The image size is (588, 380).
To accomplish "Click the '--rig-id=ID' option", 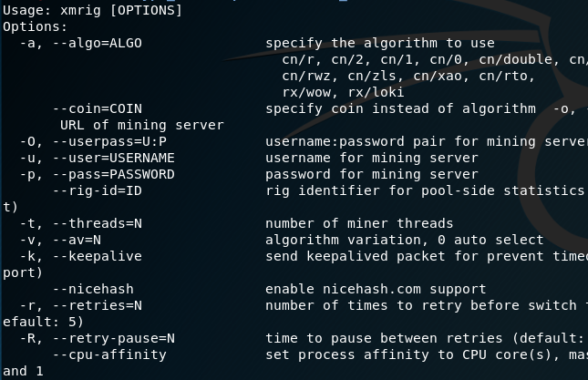I will click(98, 190).
